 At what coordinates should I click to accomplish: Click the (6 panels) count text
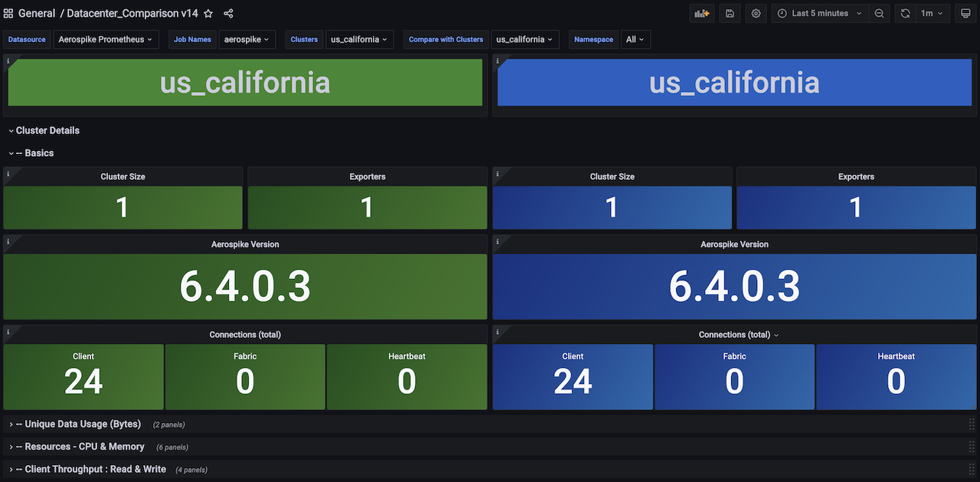(x=172, y=447)
